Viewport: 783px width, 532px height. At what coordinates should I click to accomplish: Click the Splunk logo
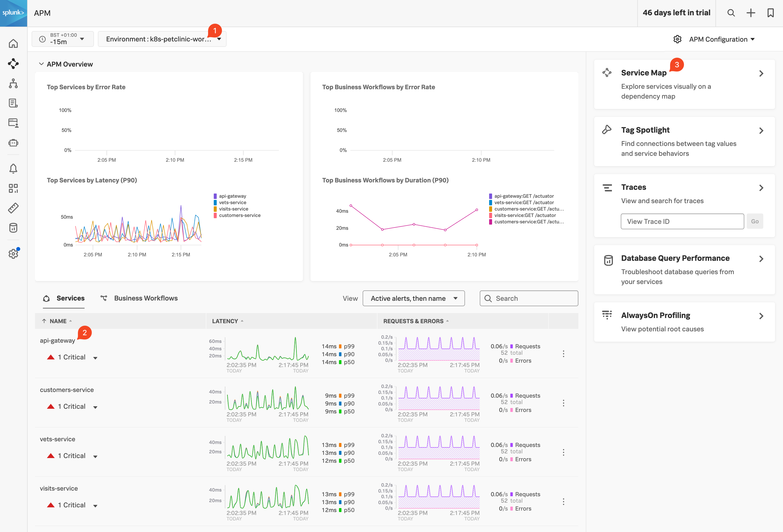coord(14,13)
